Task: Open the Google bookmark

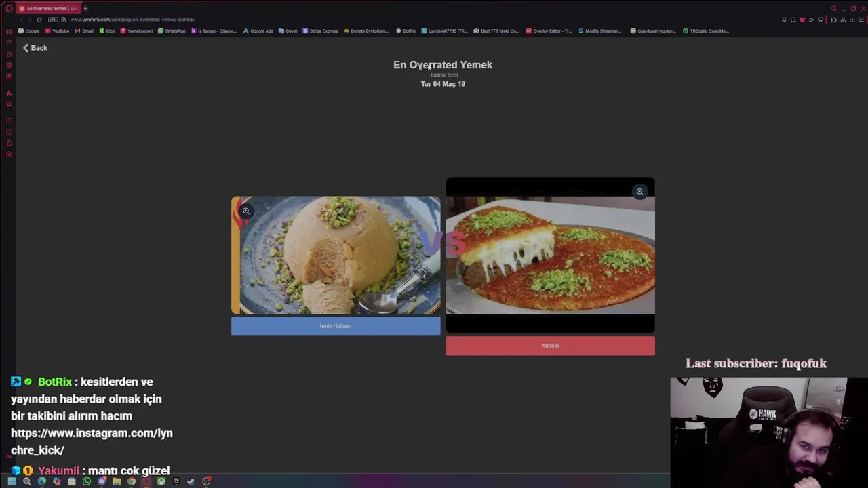Action: tap(29, 30)
